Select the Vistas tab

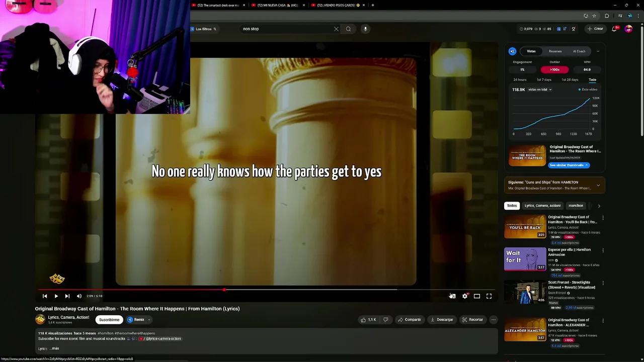coord(531,51)
